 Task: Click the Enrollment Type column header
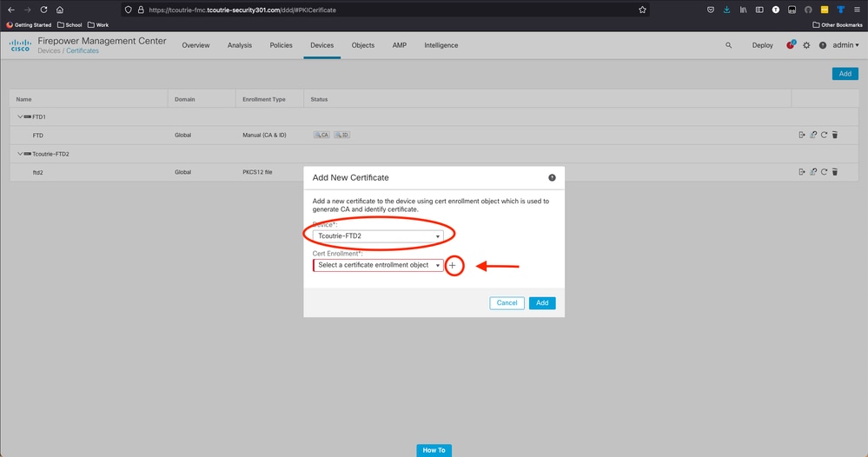[264, 100]
